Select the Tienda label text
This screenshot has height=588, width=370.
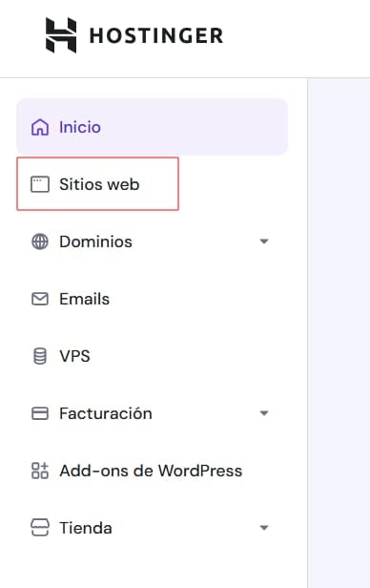coord(86,528)
